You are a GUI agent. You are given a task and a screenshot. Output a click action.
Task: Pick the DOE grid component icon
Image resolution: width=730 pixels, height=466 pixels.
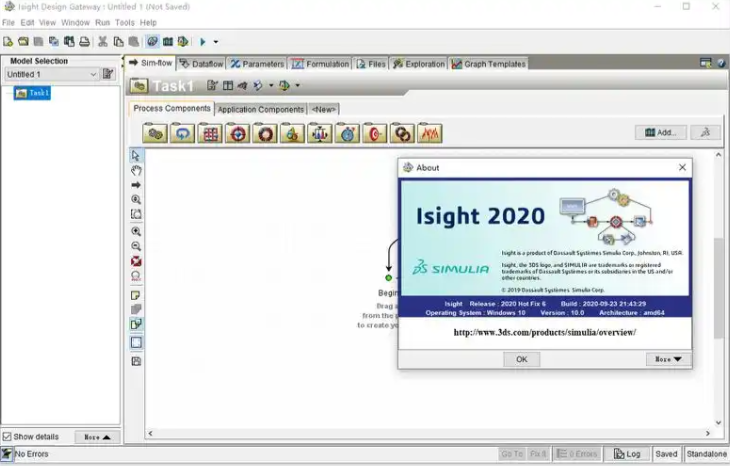[209, 133]
